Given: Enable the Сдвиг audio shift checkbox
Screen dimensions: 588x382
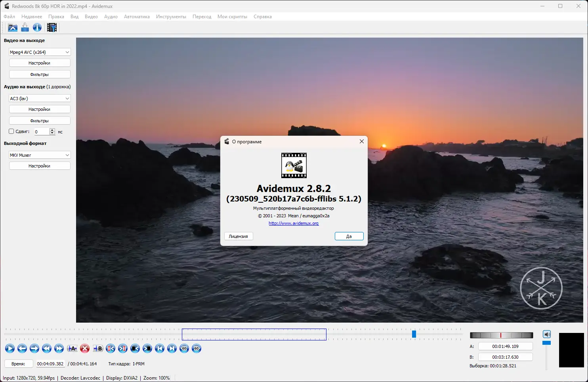Looking at the screenshot, I should (11, 131).
